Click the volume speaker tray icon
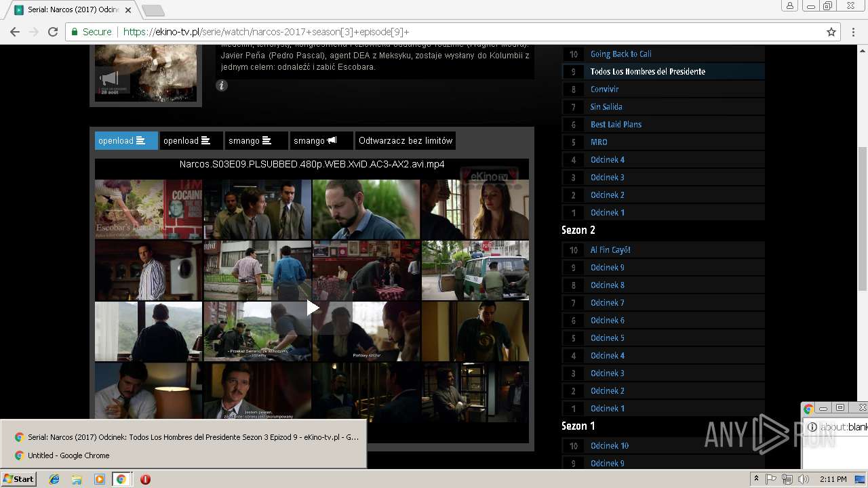 pyautogui.click(x=804, y=479)
